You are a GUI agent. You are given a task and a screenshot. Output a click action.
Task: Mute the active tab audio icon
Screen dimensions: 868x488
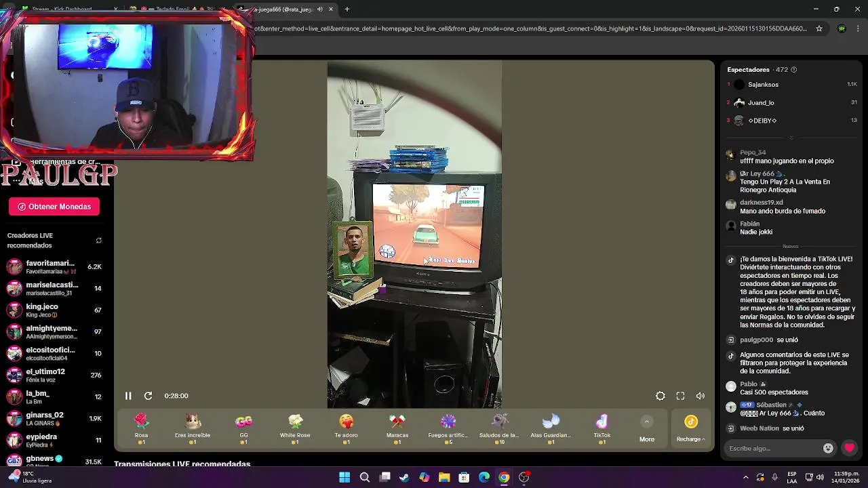coord(319,9)
